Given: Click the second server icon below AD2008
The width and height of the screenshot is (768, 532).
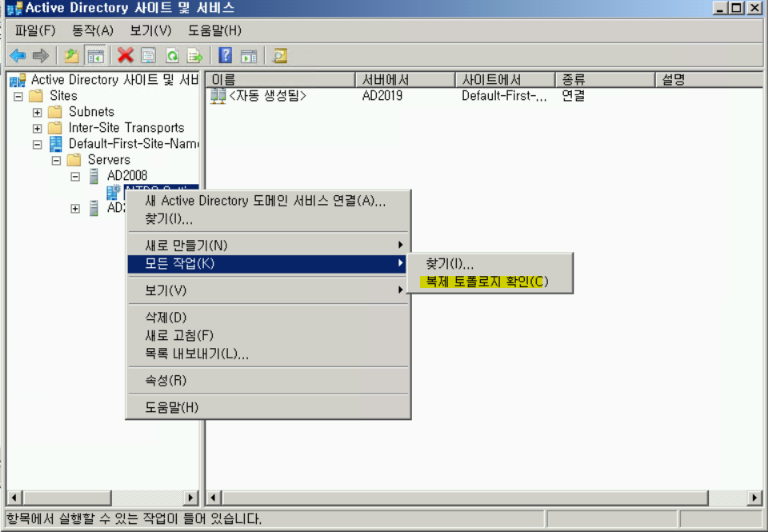Looking at the screenshot, I should click(94, 208).
